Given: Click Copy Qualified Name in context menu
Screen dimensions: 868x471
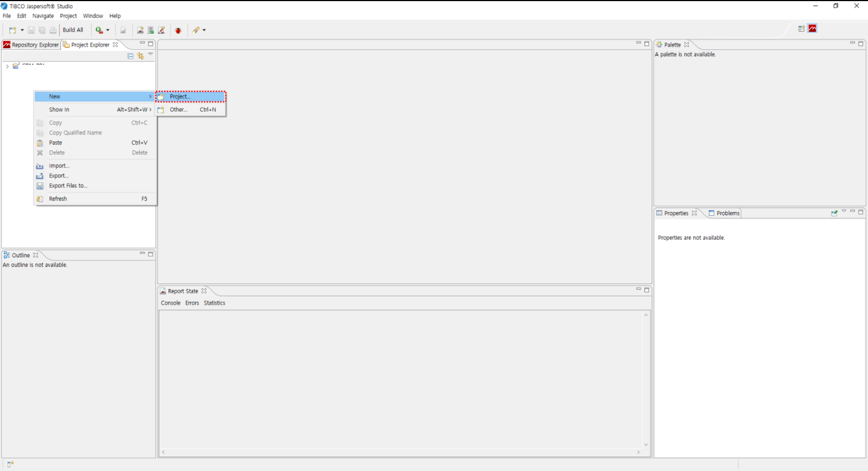Looking at the screenshot, I should point(94,133).
